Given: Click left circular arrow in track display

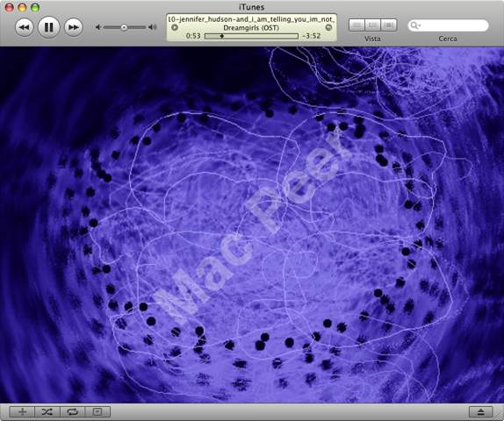Looking at the screenshot, I should coord(175,27).
